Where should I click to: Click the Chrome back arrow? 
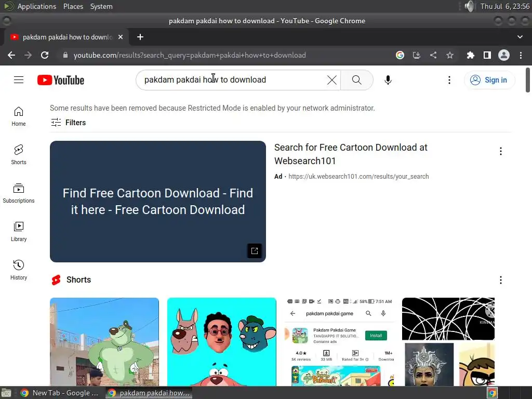point(11,55)
